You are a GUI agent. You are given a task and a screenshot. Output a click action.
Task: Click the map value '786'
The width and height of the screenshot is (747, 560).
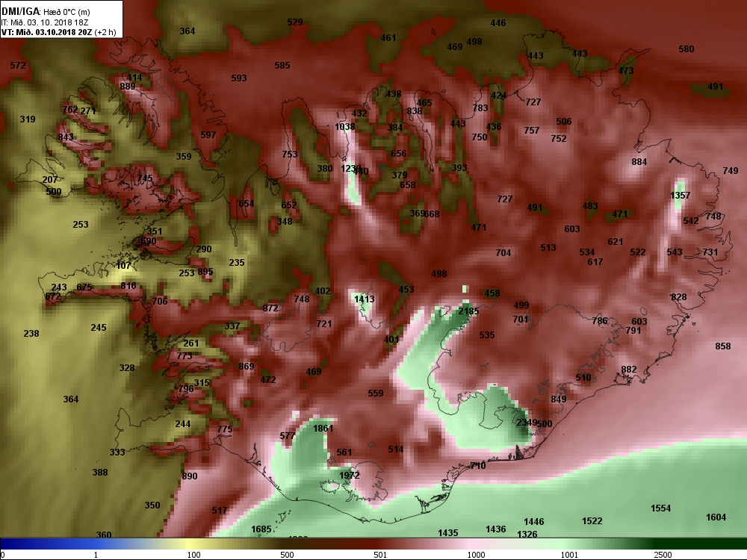(x=599, y=321)
